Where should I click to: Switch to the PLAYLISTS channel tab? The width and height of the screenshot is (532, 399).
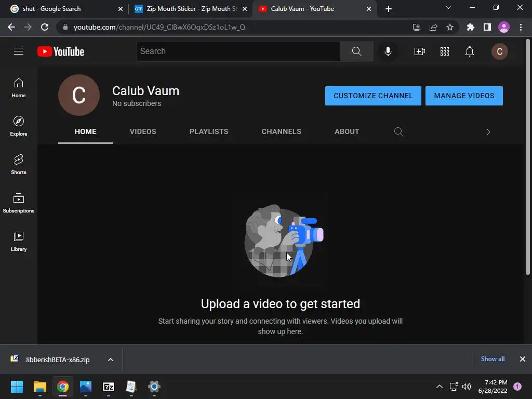tap(209, 131)
